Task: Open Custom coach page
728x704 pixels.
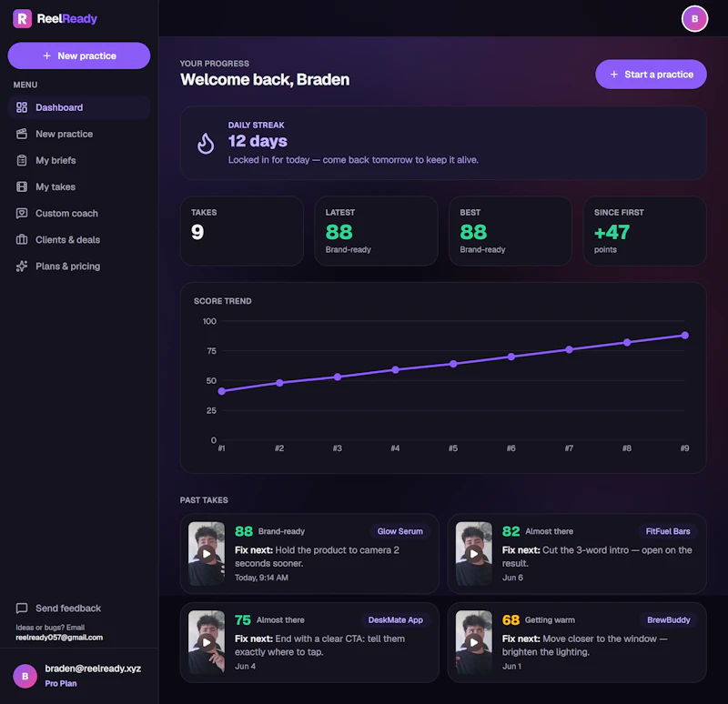Action: 79,213
